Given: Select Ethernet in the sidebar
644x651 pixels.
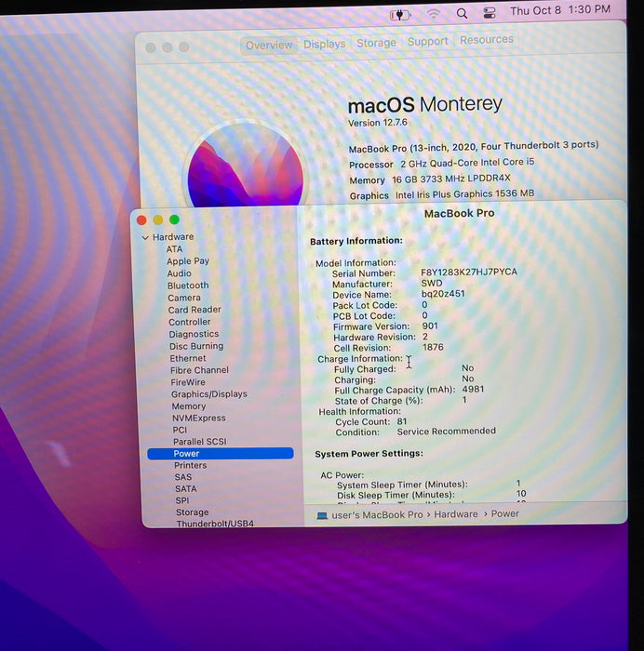Looking at the screenshot, I should click(x=187, y=358).
